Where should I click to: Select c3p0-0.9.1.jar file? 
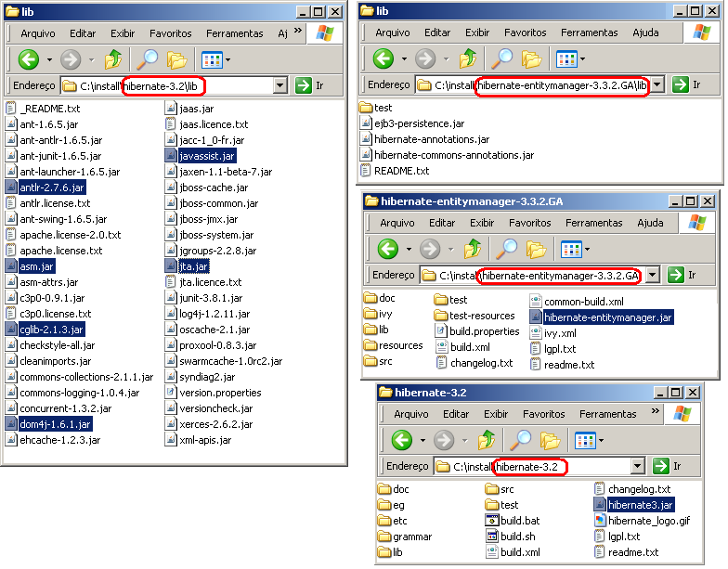click(45, 297)
